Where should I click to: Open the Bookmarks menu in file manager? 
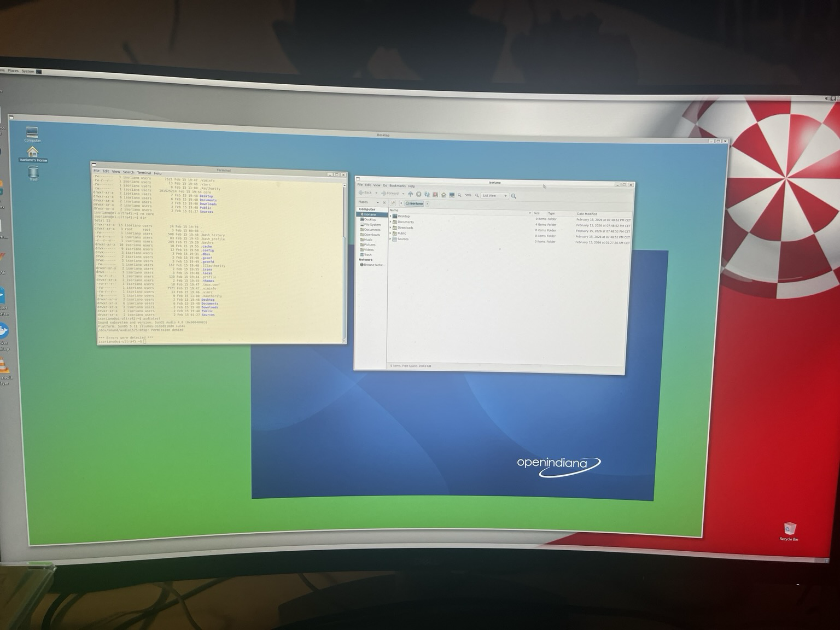397,185
